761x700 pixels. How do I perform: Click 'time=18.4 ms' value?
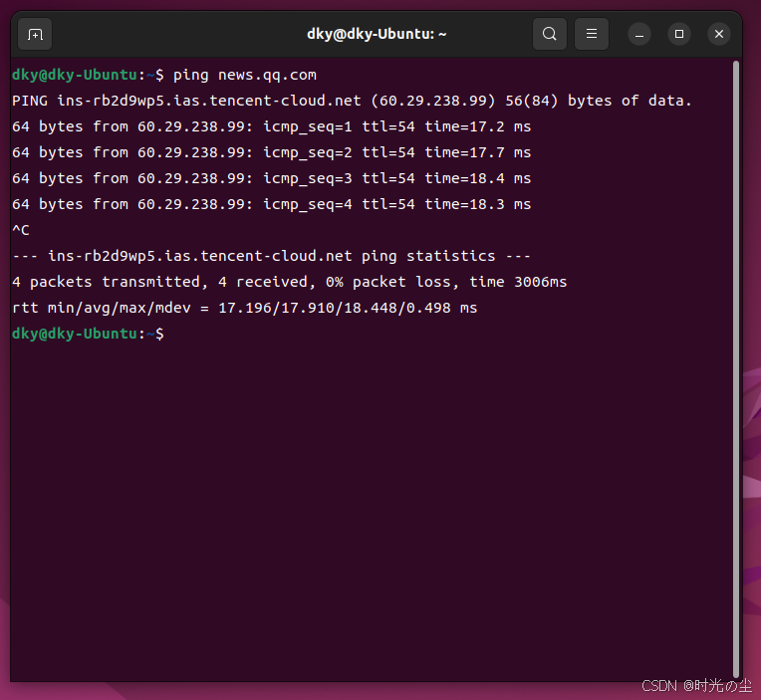click(x=478, y=178)
